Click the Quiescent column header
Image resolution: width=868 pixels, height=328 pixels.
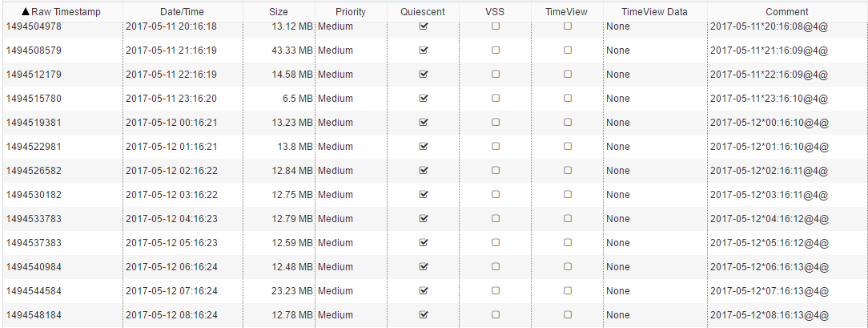tap(423, 12)
